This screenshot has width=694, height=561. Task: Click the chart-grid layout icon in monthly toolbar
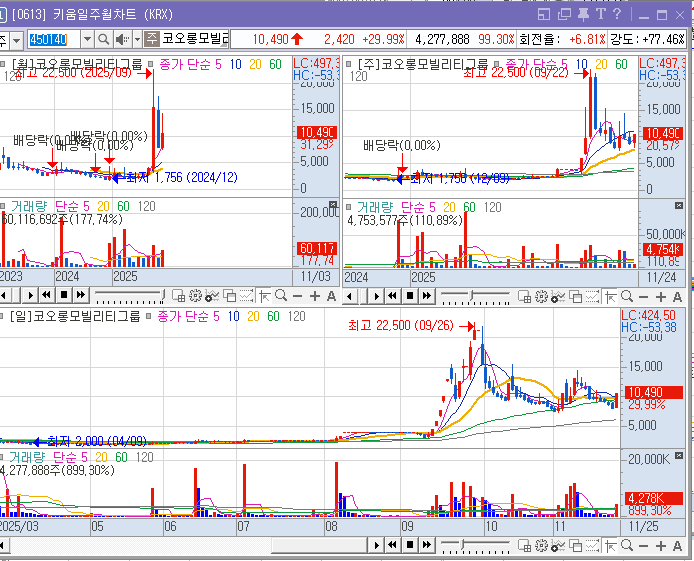178,296
